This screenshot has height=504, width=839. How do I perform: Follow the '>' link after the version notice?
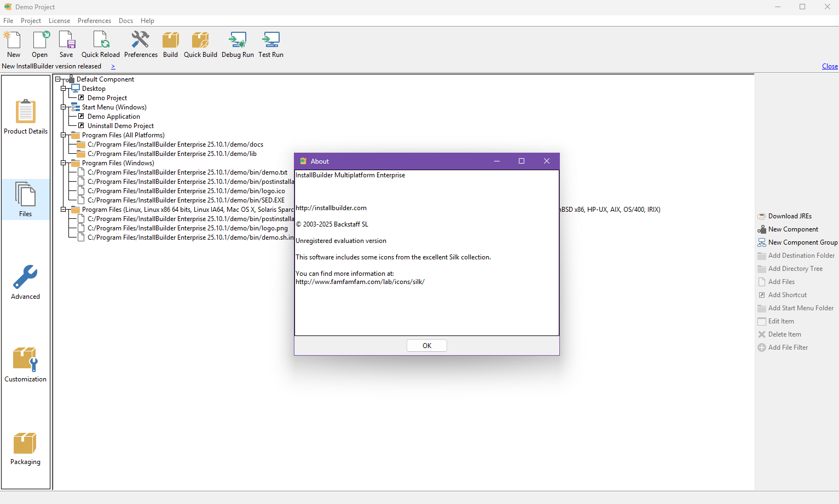pos(113,67)
